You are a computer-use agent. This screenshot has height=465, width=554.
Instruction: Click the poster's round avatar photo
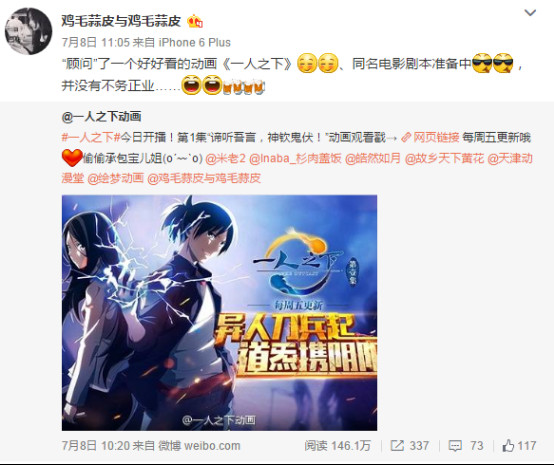coord(28,31)
